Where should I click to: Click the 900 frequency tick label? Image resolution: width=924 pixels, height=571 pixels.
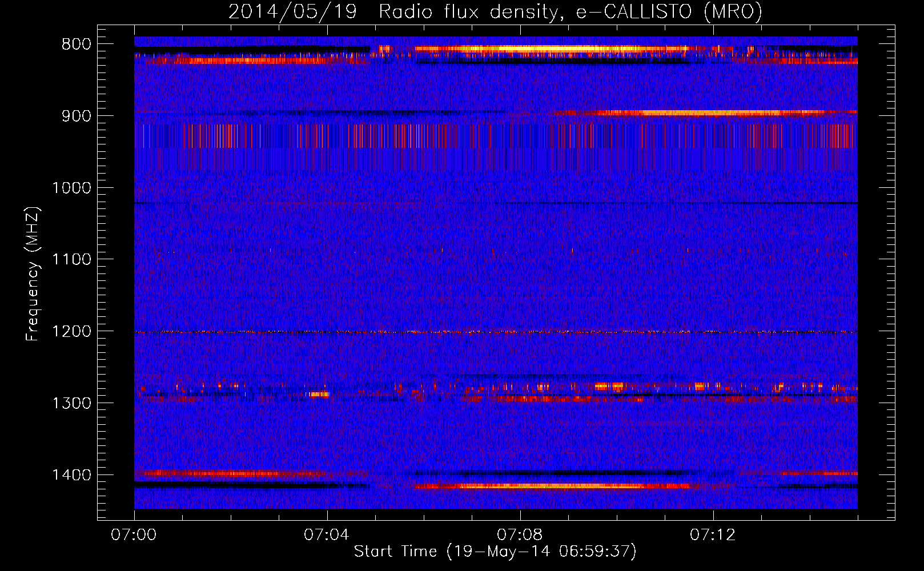click(x=76, y=116)
